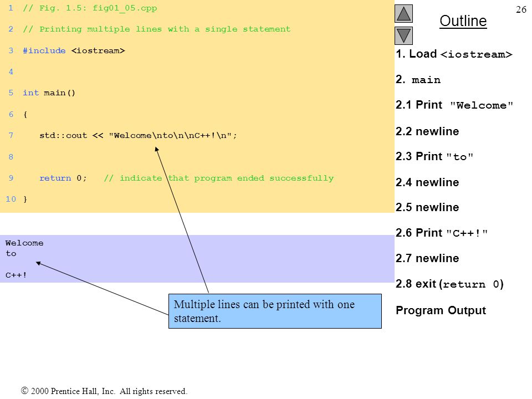Viewport: 532px width, 399px height.
Task: Select outline item '2.3 Print "to"'
Action: (x=434, y=156)
